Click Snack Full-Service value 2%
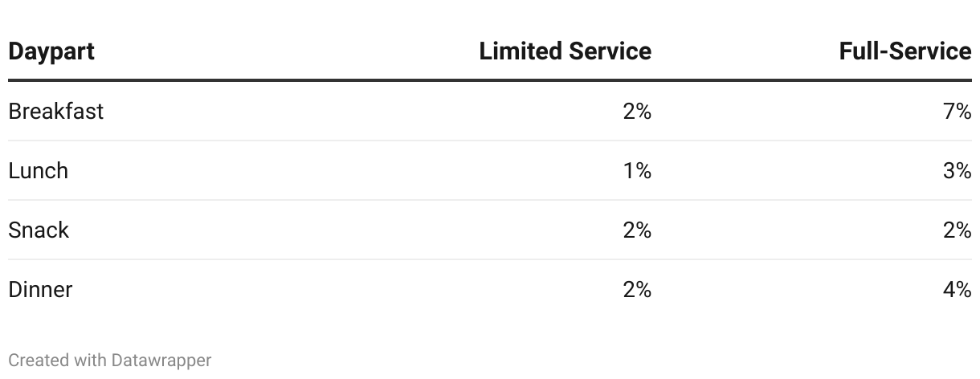Viewport: 980px width, 379px height. pos(958,230)
